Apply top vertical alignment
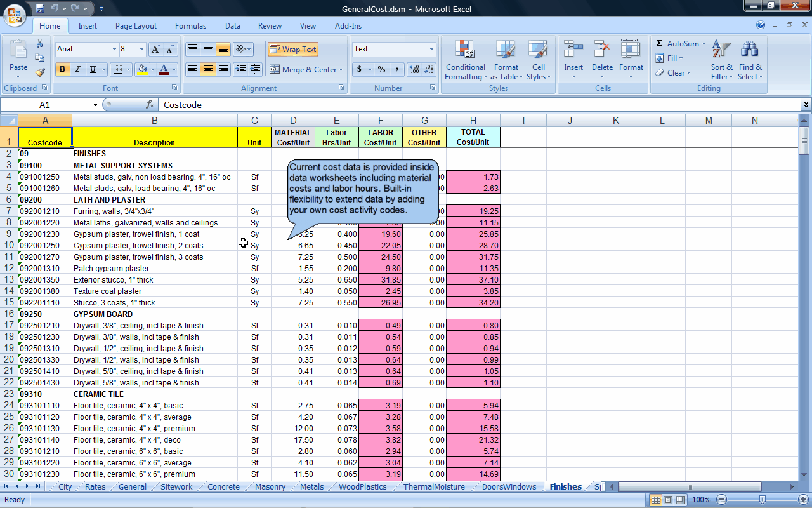Viewport: 812px width, 508px height. tap(192, 49)
